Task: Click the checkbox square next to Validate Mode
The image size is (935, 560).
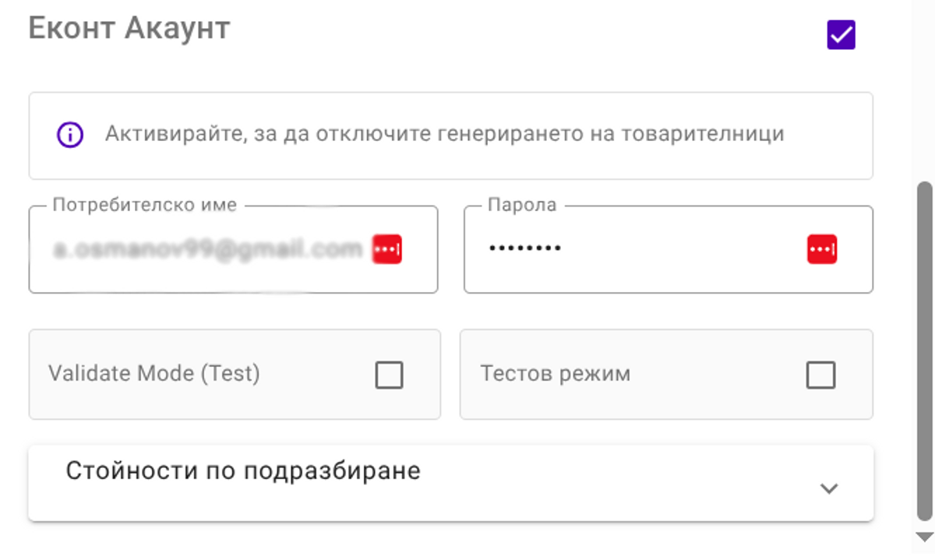Action: pos(390,375)
